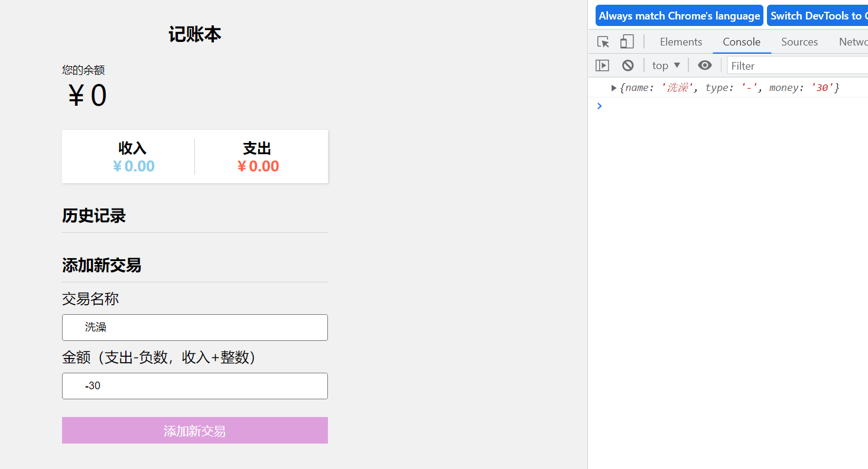Create live expression with eye icon
Image resolution: width=868 pixels, height=469 pixels.
click(x=704, y=66)
